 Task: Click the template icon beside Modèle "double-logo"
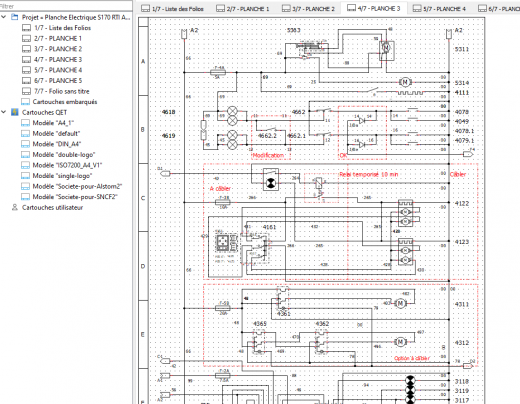pyautogui.click(x=25, y=155)
